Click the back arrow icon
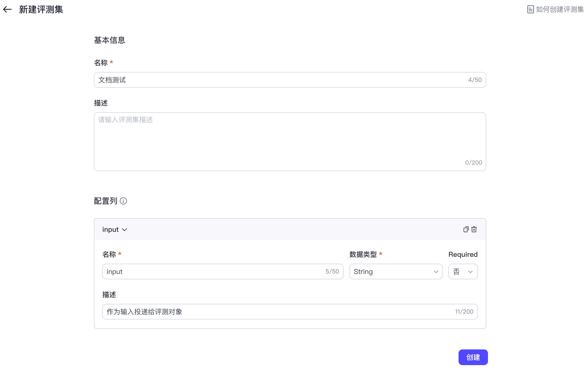Image resolution: width=588 pixels, height=370 pixels. coord(7,10)
